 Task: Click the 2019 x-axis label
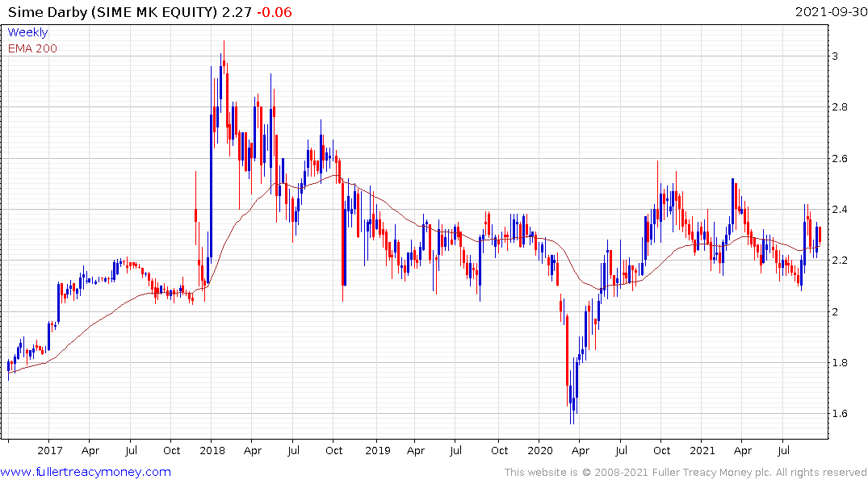378,451
